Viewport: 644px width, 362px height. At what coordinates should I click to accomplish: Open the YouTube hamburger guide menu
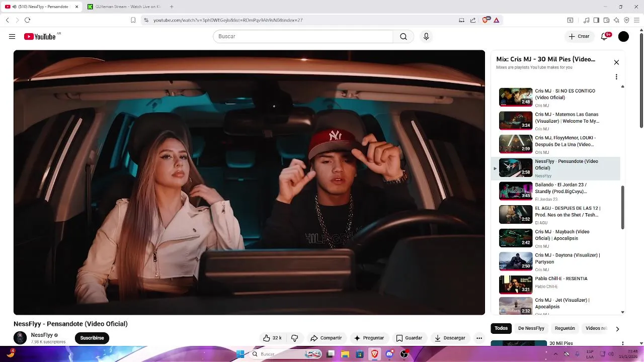[x=12, y=37]
